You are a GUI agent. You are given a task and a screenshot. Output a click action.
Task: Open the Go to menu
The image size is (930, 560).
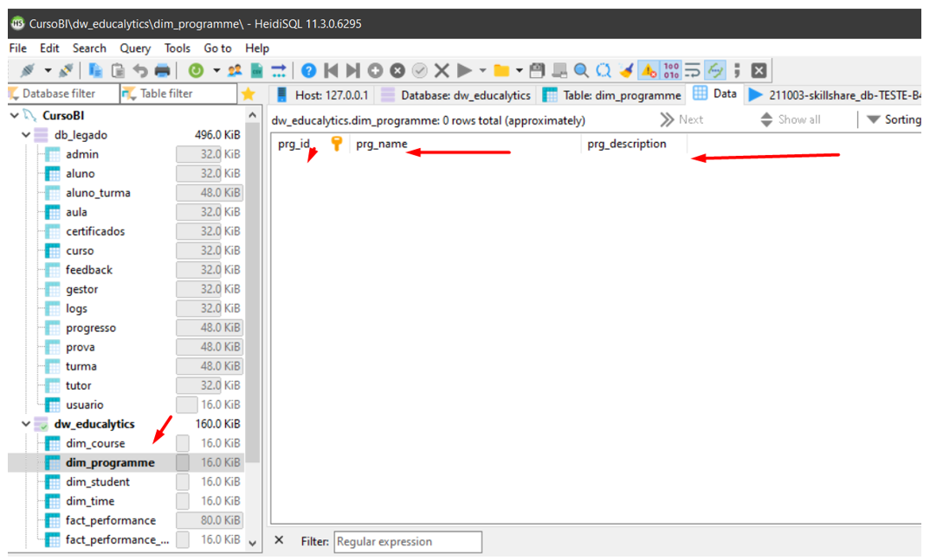tap(217, 48)
